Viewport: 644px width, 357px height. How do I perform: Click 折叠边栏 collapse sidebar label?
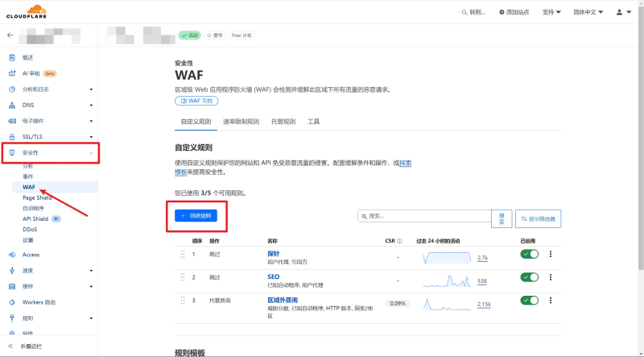tap(31, 347)
